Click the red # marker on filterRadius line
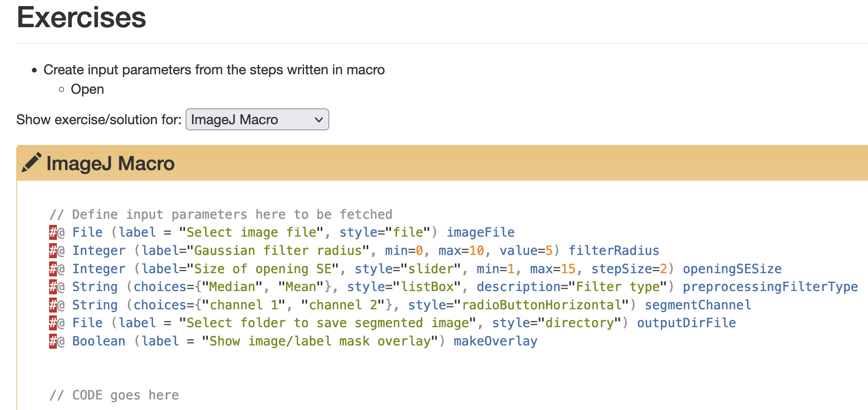Viewport: 868px width, 410px height. (x=53, y=250)
